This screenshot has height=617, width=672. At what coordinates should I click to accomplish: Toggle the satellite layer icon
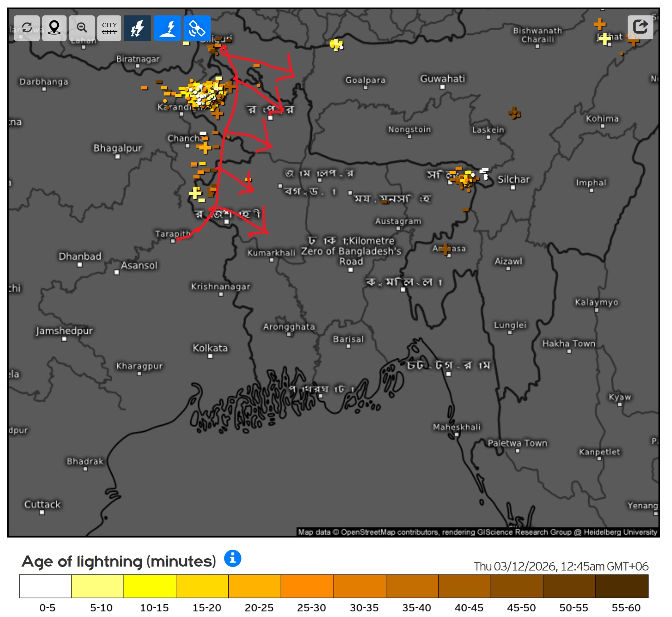click(197, 28)
